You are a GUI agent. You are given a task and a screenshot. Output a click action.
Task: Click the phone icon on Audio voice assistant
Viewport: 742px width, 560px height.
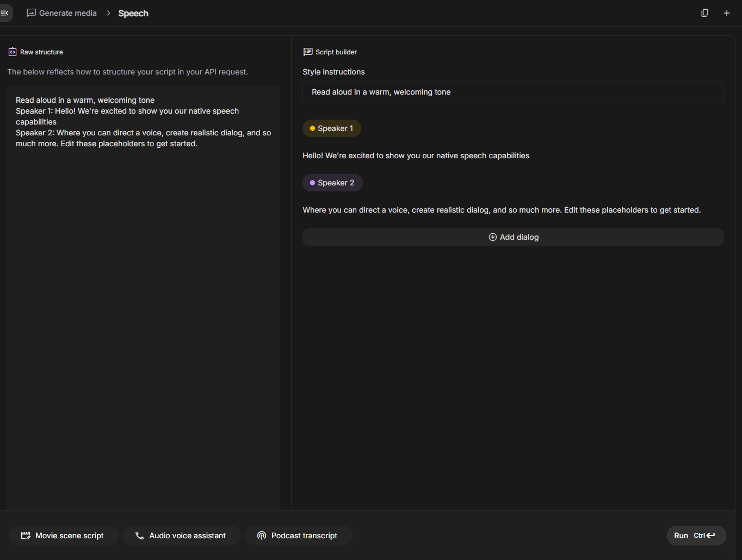(x=139, y=536)
